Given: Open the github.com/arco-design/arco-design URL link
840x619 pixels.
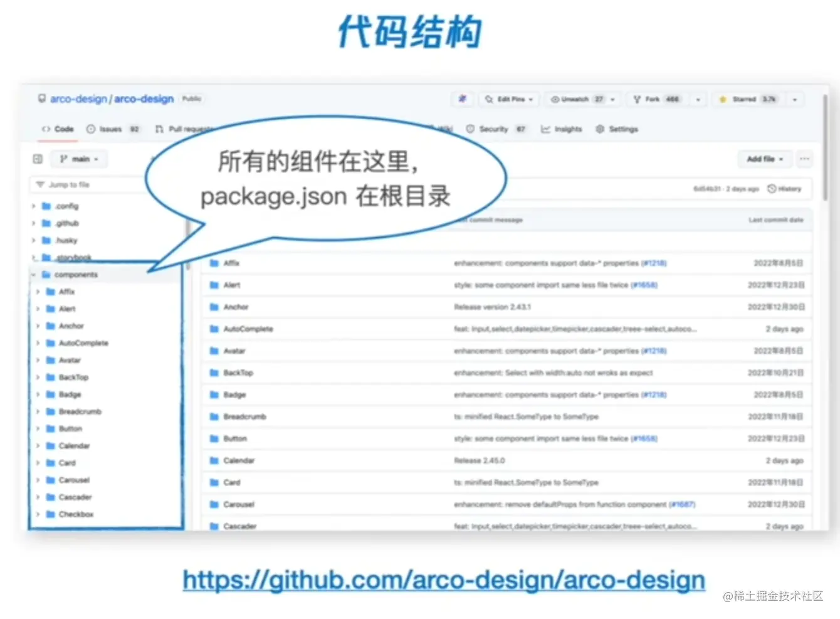Looking at the screenshot, I should [x=444, y=580].
